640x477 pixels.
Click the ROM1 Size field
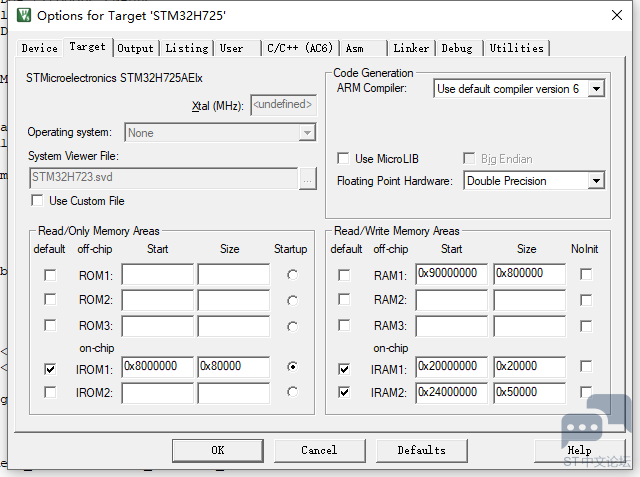[233, 274]
